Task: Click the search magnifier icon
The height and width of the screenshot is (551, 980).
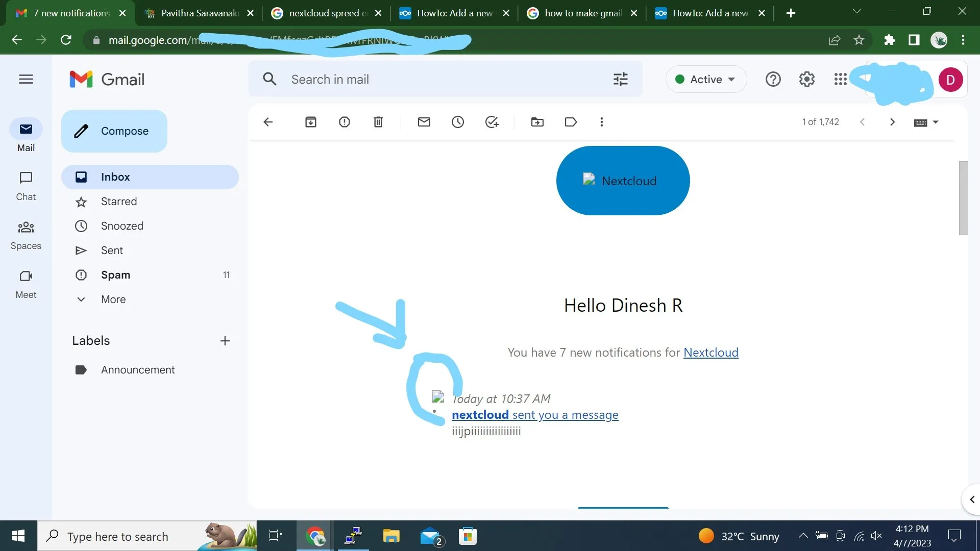Action: click(x=269, y=79)
